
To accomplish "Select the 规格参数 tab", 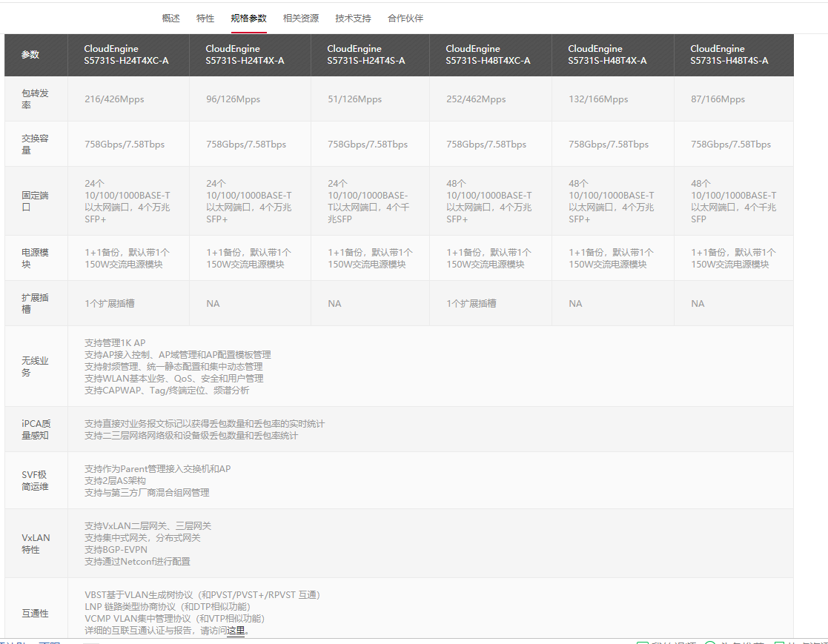I will 248,19.
